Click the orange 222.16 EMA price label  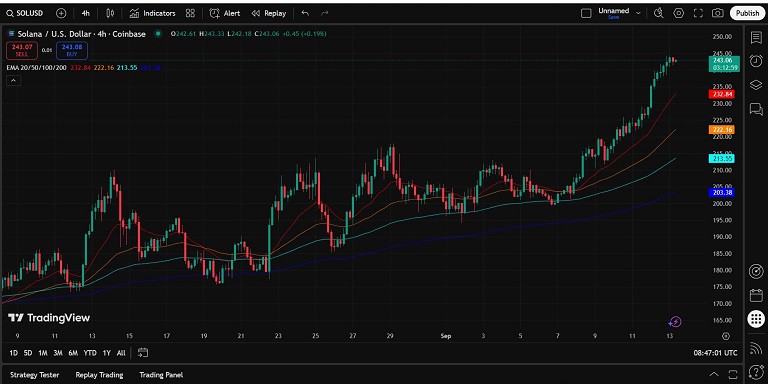coord(722,130)
